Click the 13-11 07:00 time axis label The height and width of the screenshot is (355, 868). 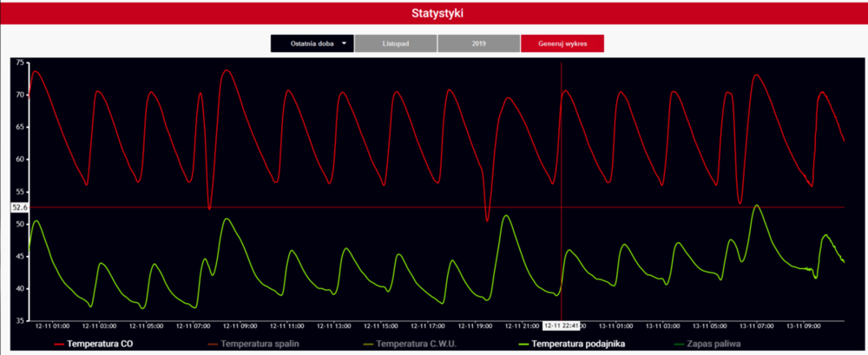coord(755,326)
